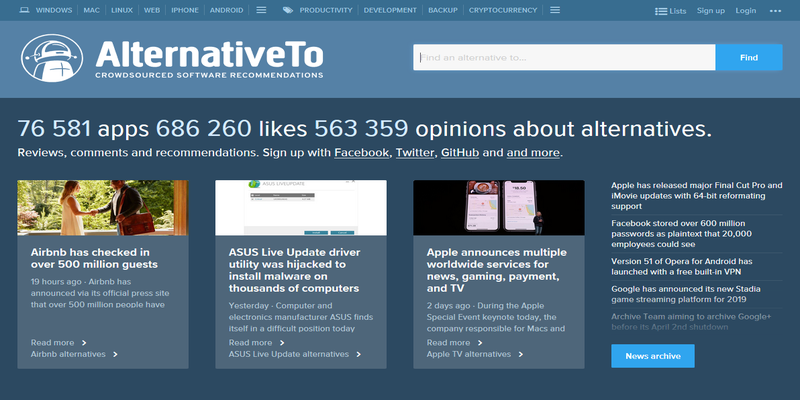Image resolution: width=800 pixels, height=400 pixels.
Task: Click the blue Find button
Action: coord(749,57)
